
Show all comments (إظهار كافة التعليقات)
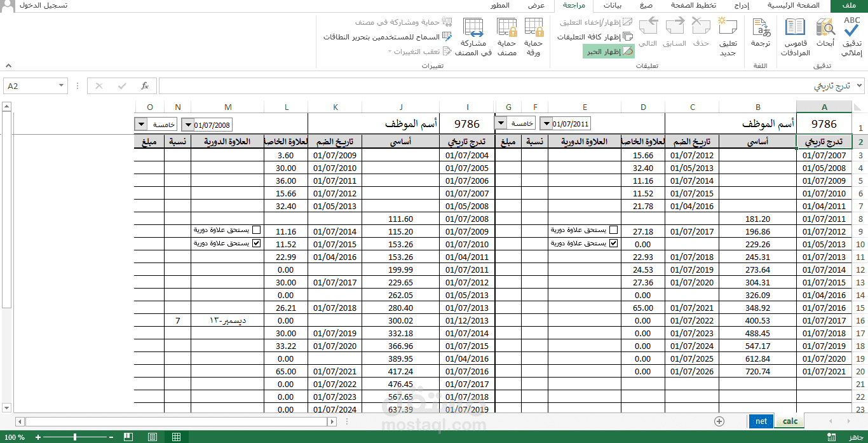pos(595,37)
